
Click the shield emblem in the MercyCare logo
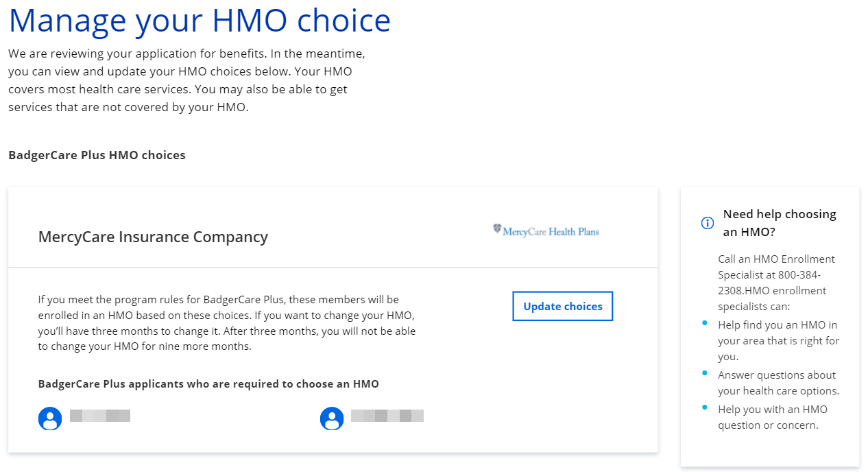click(497, 229)
